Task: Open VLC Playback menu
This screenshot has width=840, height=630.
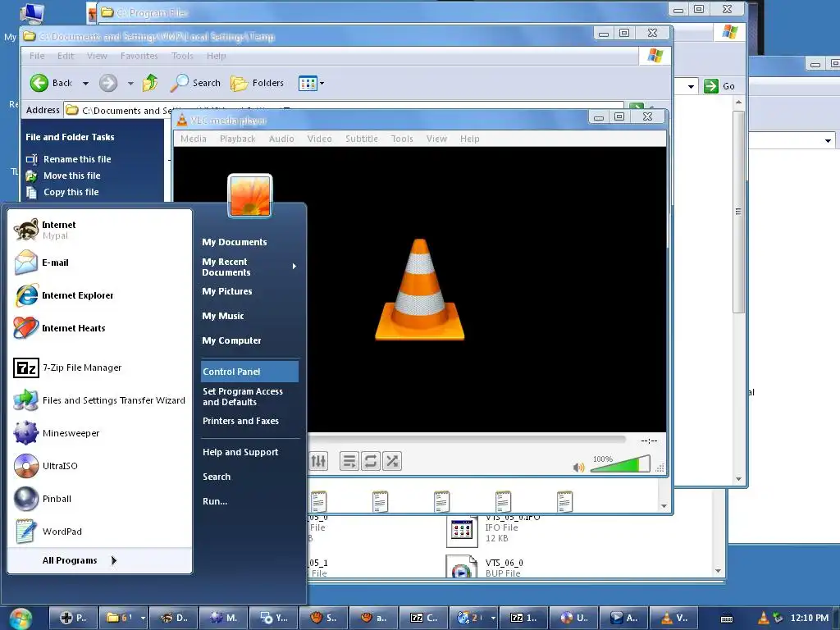Action: (x=237, y=139)
